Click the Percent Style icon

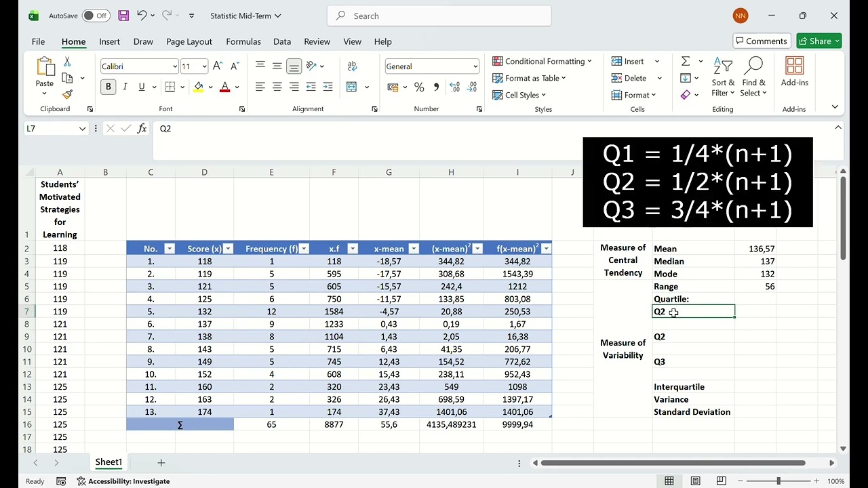point(419,87)
